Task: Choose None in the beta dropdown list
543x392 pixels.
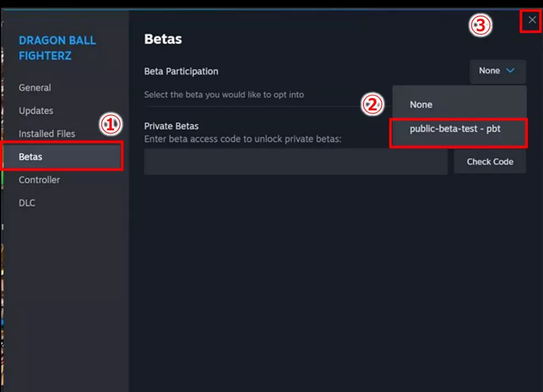Action: (421, 104)
